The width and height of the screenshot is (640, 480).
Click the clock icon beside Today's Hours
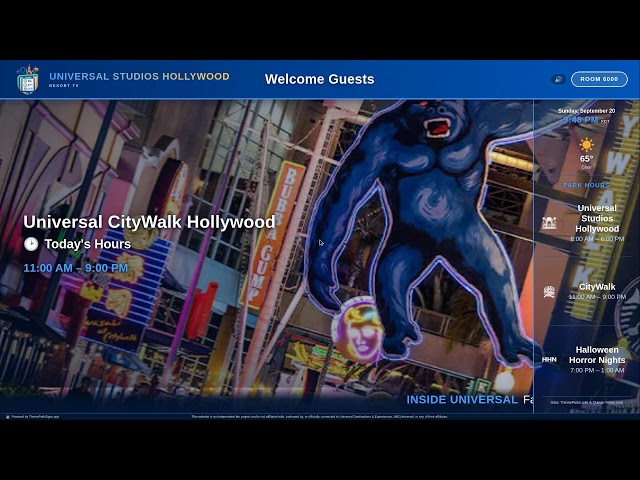coord(31,244)
